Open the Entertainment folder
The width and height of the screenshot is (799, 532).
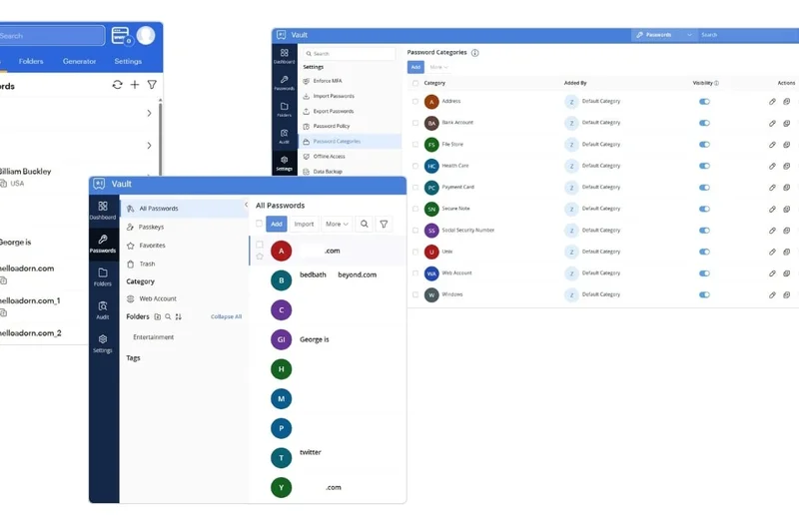pos(154,337)
